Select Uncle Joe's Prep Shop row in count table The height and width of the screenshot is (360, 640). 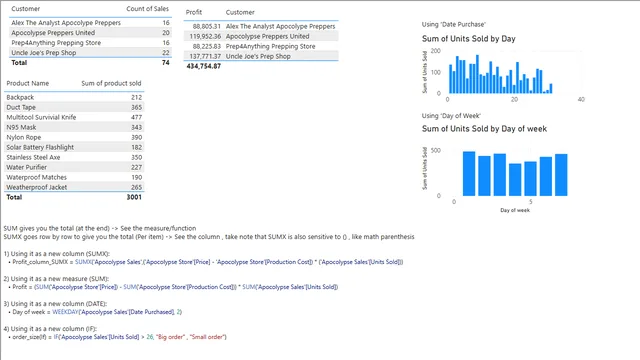click(x=90, y=53)
